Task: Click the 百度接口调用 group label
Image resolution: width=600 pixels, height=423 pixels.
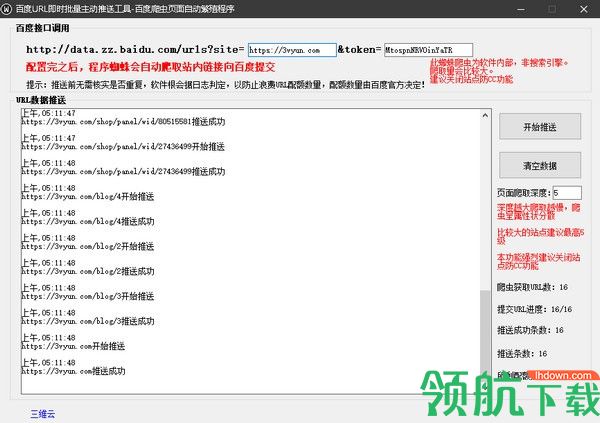Action: point(42,28)
